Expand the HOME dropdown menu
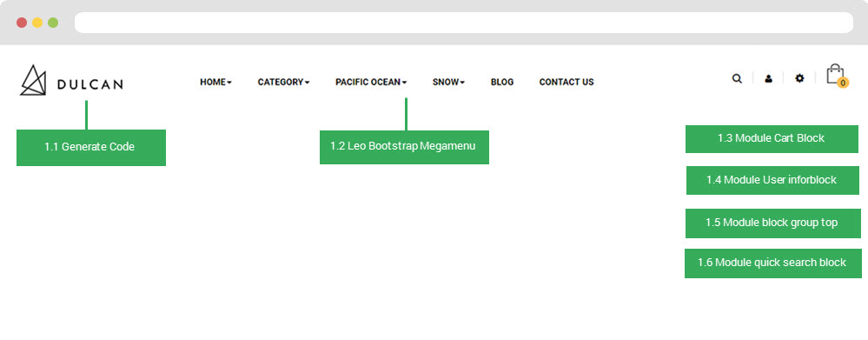 (215, 82)
